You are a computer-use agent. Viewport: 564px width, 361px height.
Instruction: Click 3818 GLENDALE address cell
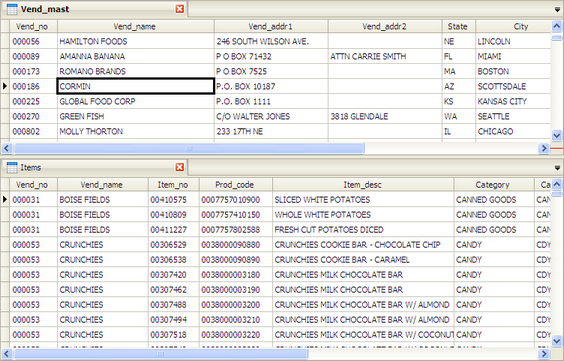[385, 116]
